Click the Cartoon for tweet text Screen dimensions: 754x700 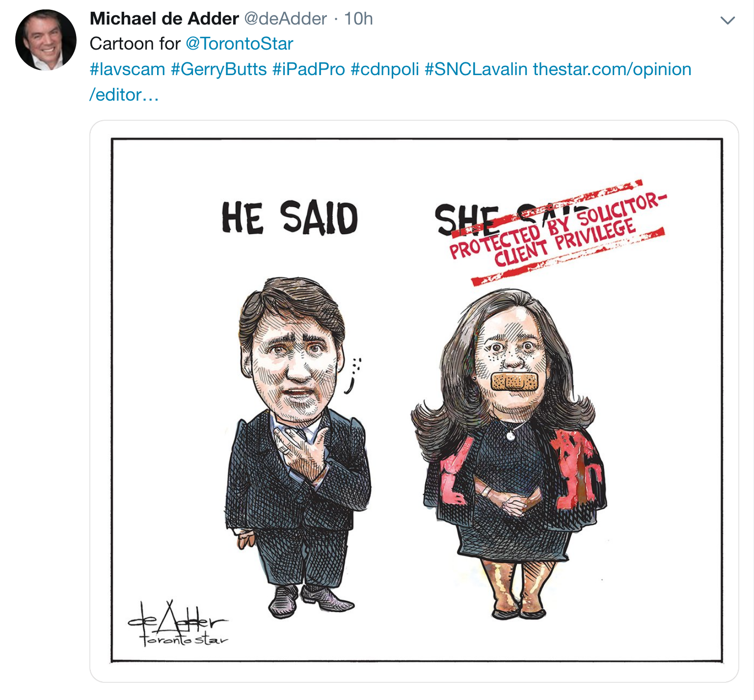pos(135,44)
